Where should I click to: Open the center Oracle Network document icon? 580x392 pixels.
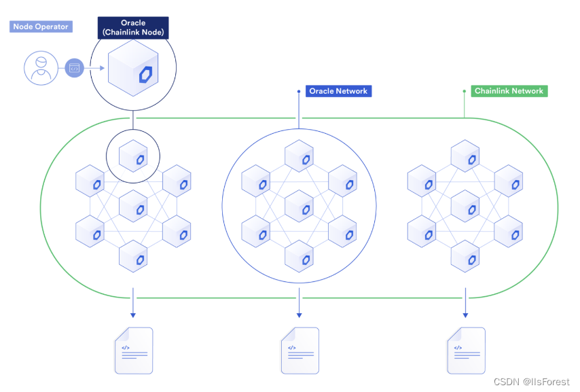(299, 351)
